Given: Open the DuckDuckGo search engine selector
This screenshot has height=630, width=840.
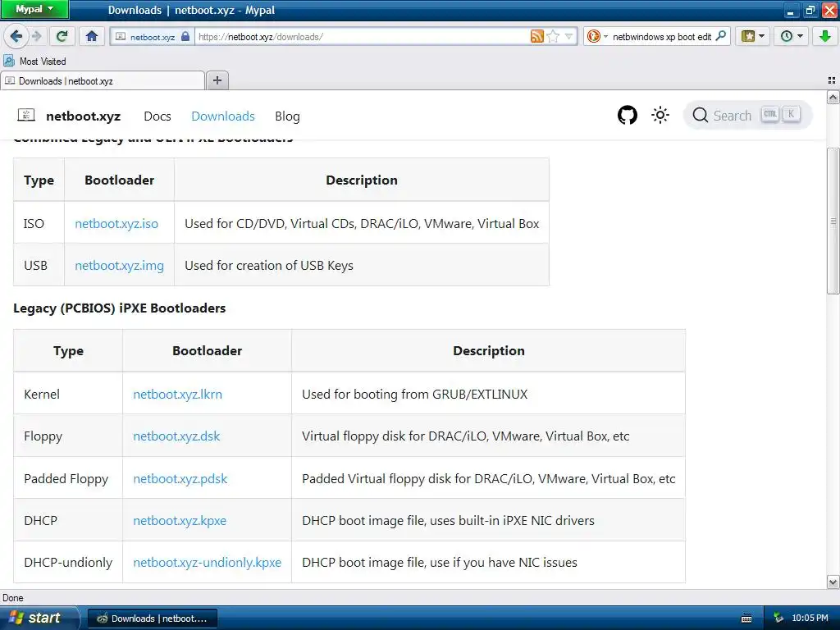Looking at the screenshot, I should click(597, 36).
